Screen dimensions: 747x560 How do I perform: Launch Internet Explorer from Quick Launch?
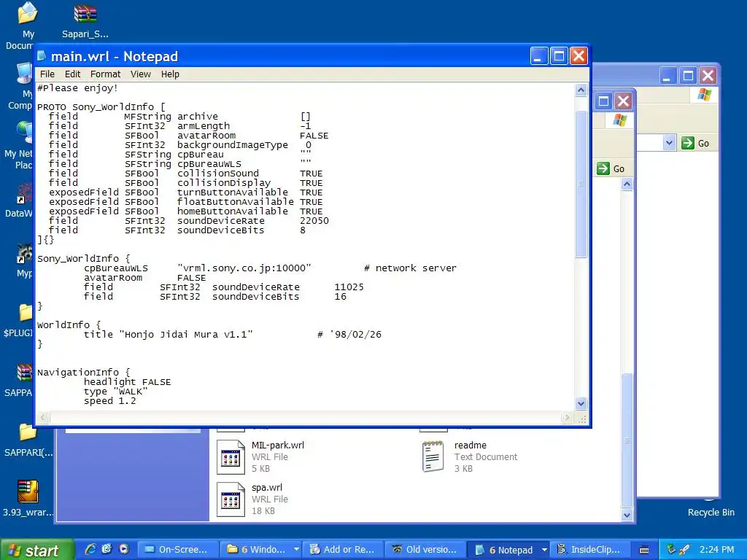click(90, 549)
